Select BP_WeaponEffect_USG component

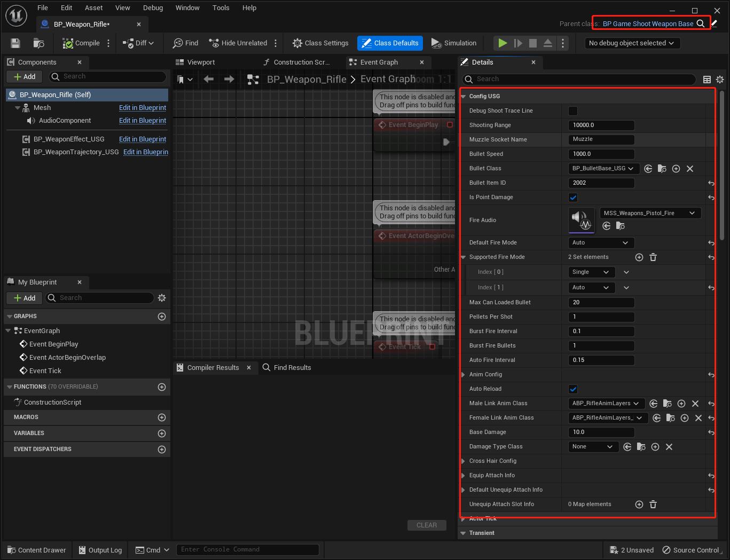click(x=69, y=139)
